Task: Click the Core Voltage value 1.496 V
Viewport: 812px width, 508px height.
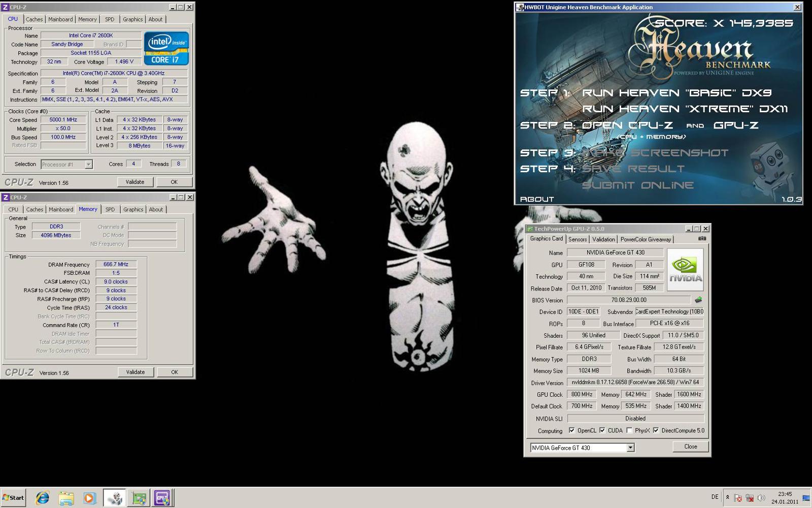Action: [x=124, y=61]
